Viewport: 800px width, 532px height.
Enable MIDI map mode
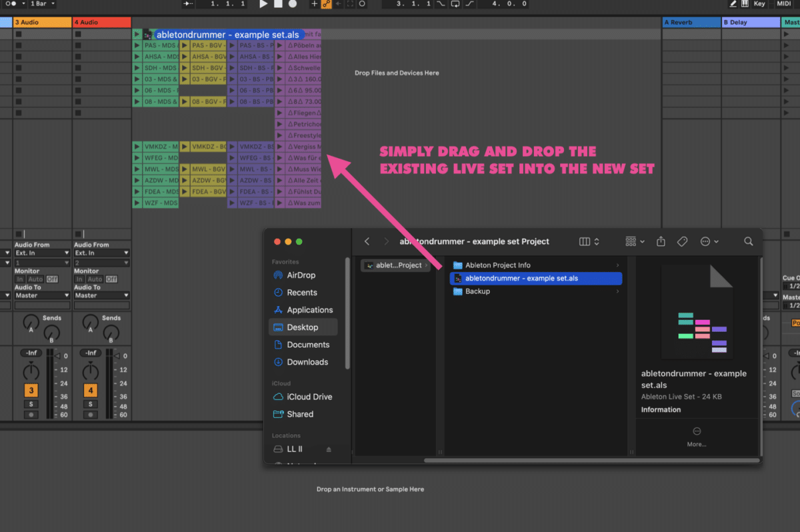(x=783, y=4)
